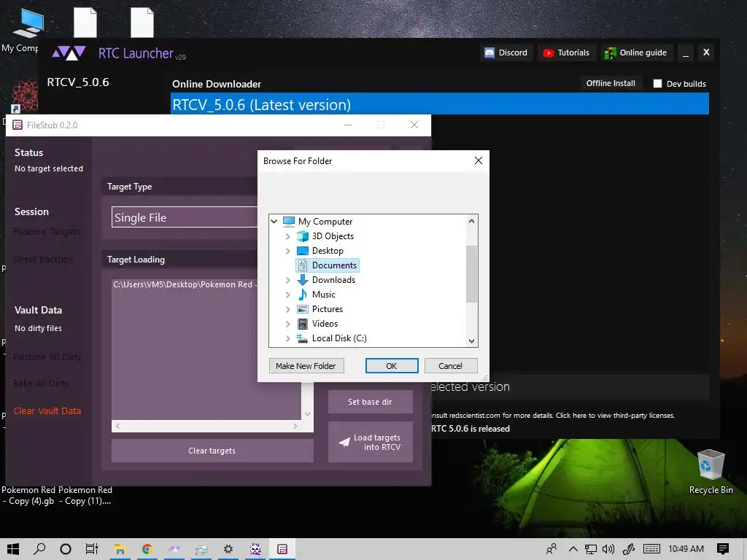Click the folder tree scroll up arrow

click(x=472, y=221)
